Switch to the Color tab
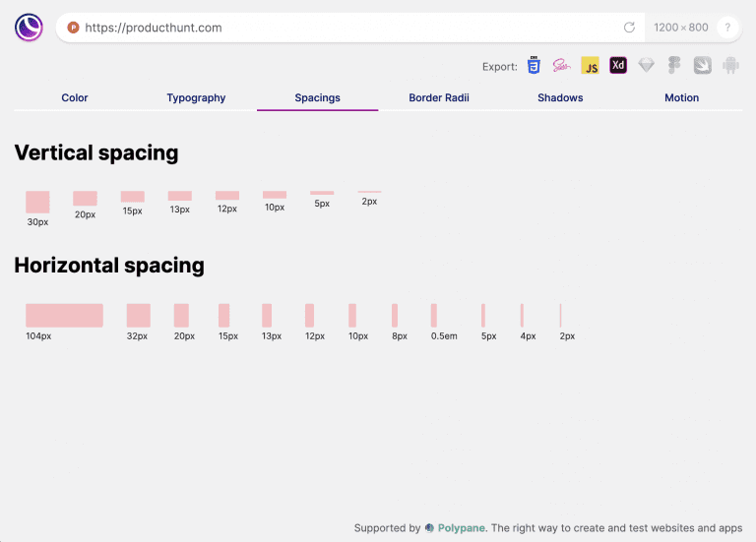The image size is (756, 542). [x=75, y=97]
